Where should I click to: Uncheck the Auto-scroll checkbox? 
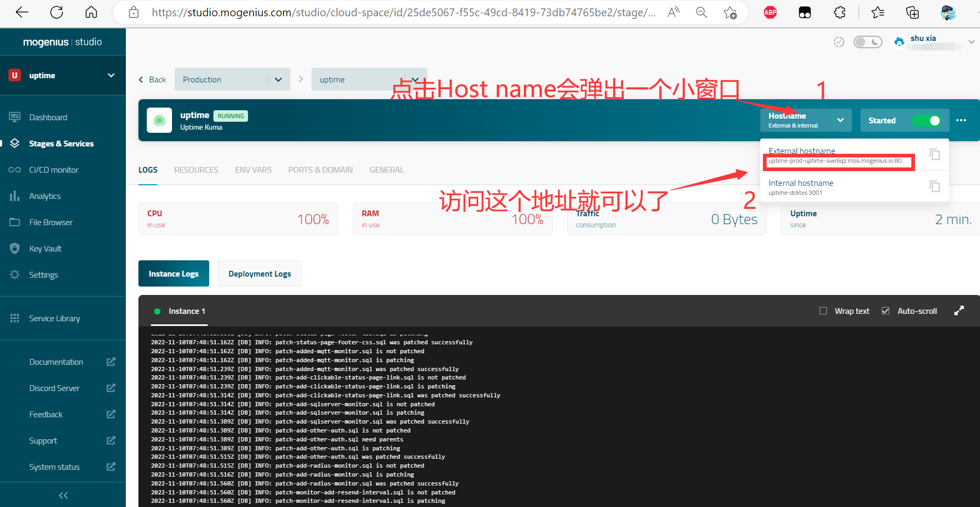coord(886,311)
